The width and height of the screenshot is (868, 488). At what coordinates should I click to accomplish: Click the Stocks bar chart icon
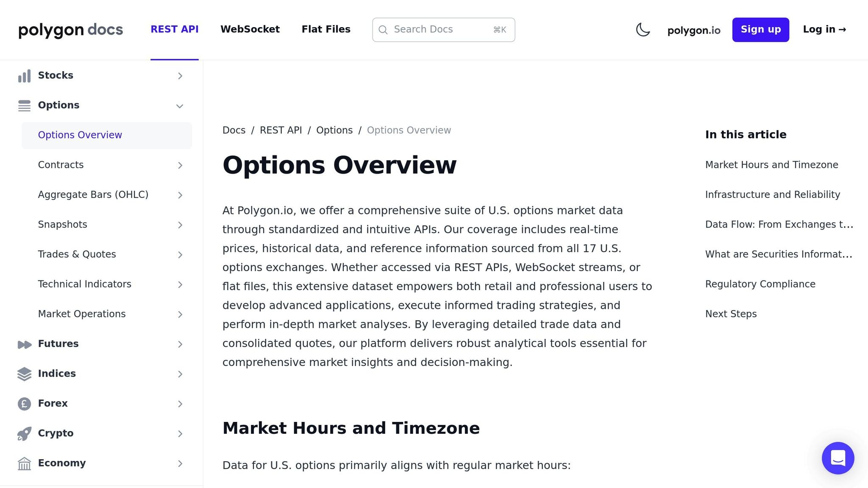24,76
